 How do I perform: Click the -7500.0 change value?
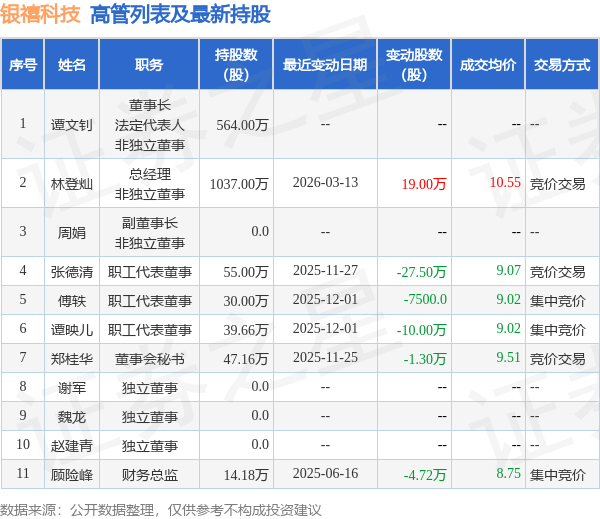click(425, 299)
